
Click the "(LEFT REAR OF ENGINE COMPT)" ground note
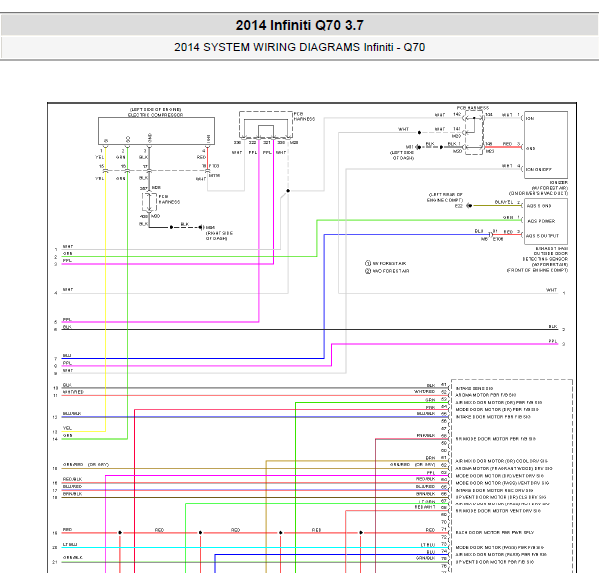(445, 197)
